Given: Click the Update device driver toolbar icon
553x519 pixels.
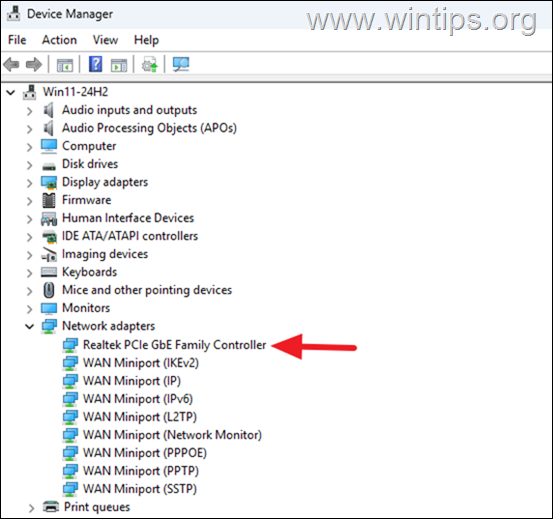Looking at the screenshot, I should (x=150, y=65).
